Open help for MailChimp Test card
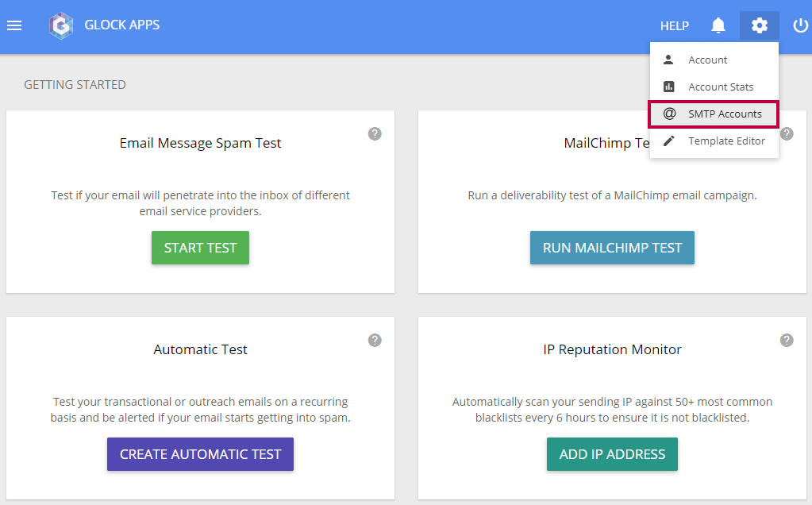812x505 pixels. tap(787, 134)
